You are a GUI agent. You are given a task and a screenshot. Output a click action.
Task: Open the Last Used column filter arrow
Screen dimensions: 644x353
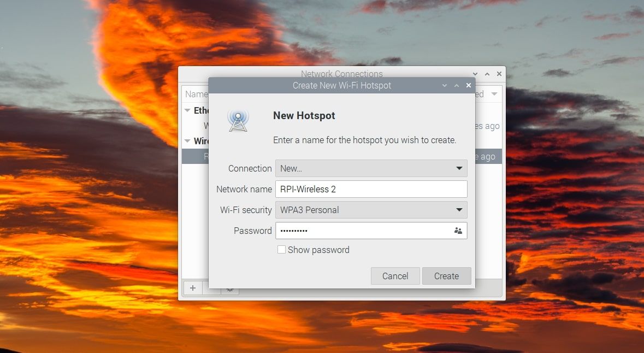pyautogui.click(x=494, y=93)
